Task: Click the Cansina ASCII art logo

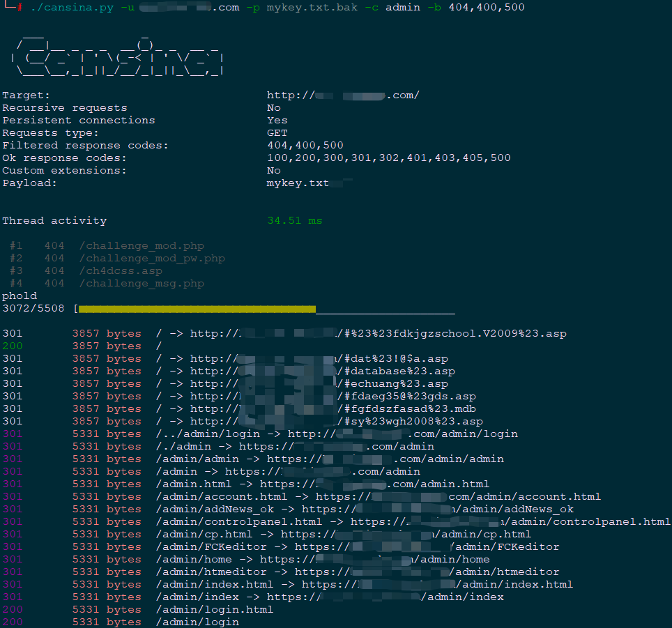Action: tap(120, 54)
